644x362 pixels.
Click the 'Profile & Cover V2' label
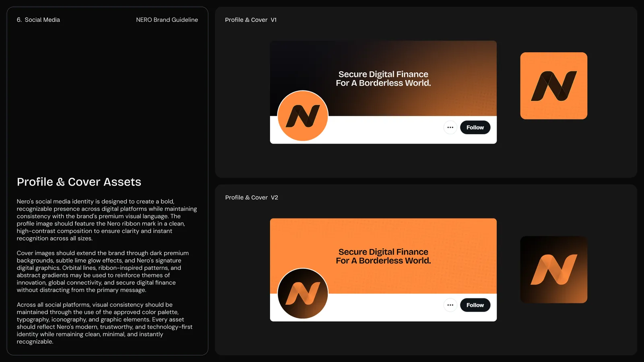[x=252, y=197]
